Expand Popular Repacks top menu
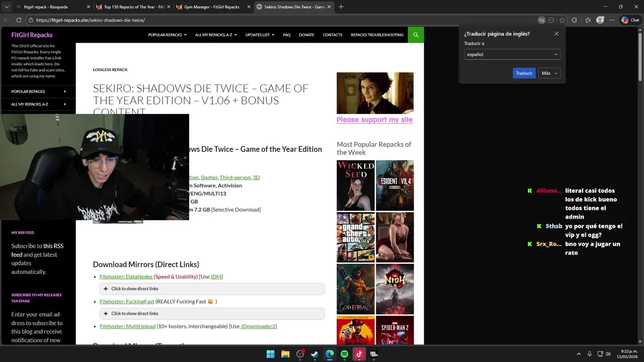Image resolution: width=644 pixels, height=362 pixels. (x=167, y=35)
